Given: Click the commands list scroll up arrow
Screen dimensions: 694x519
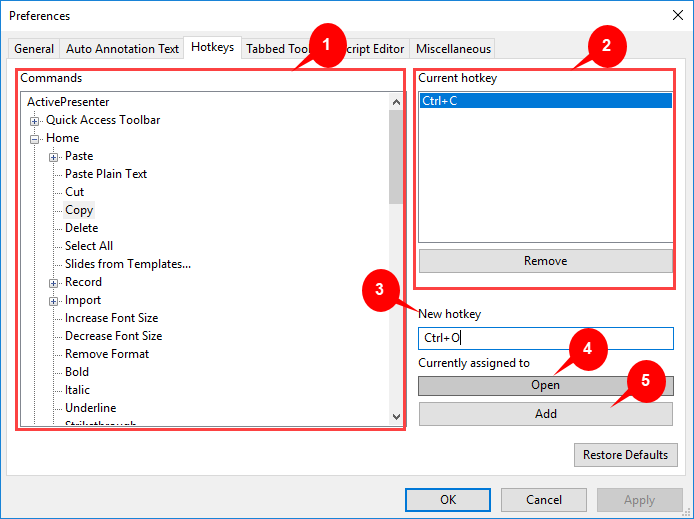Looking at the screenshot, I should click(396, 102).
